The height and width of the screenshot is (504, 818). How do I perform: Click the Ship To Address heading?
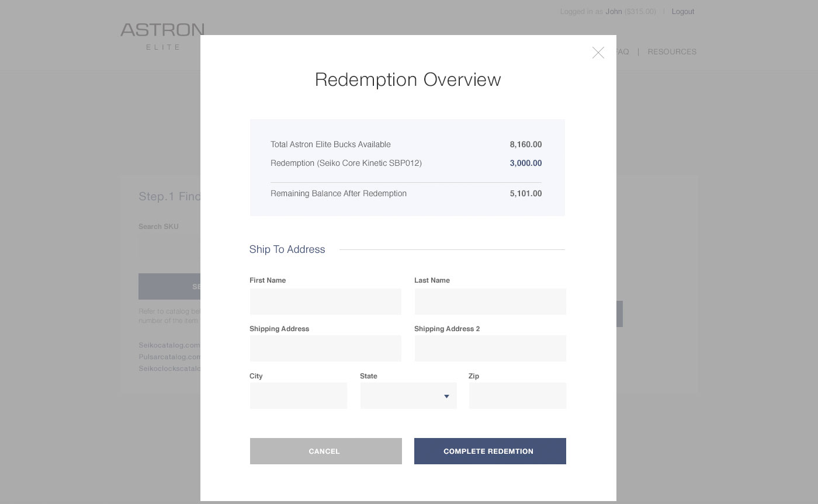[x=287, y=249]
